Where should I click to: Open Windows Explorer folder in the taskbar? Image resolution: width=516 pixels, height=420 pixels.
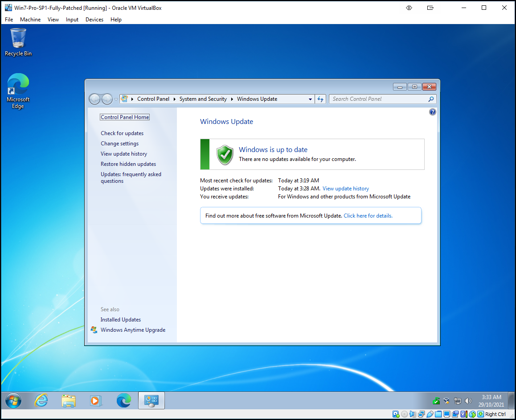[68, 400]
